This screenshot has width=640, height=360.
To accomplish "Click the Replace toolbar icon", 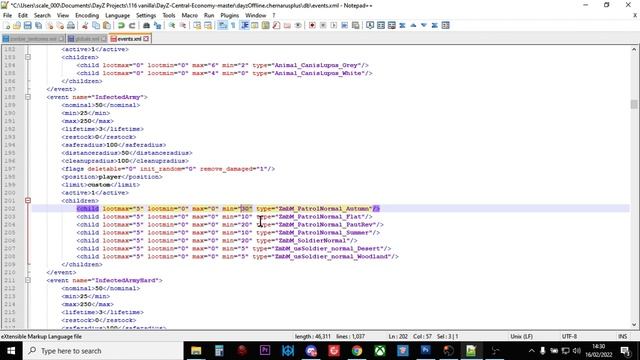I will pos(157,25).
